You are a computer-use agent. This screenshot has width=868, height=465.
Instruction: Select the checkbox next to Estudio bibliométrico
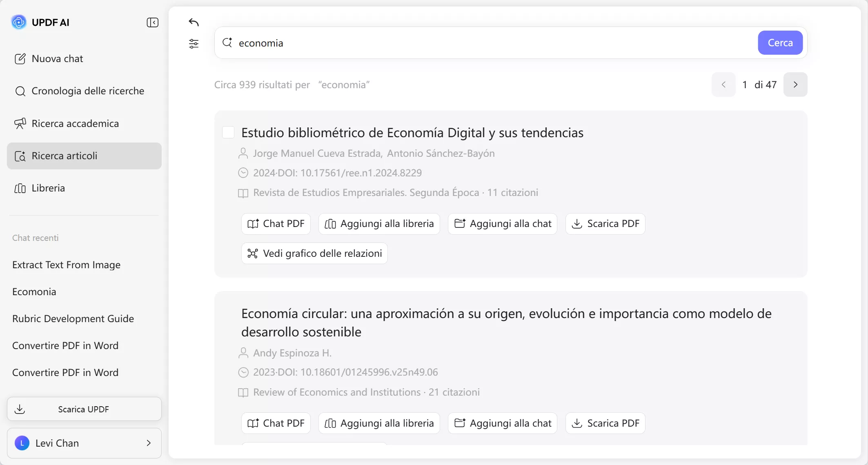pos(228,132)
